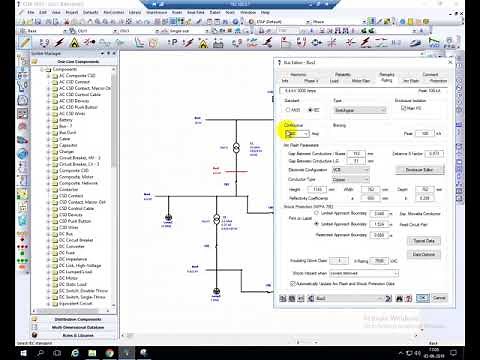Image resolution: width=480 pixels, height=360 pixels.
Task: Open the Continuous amp rating dropdown
Action: click(297, 134)
